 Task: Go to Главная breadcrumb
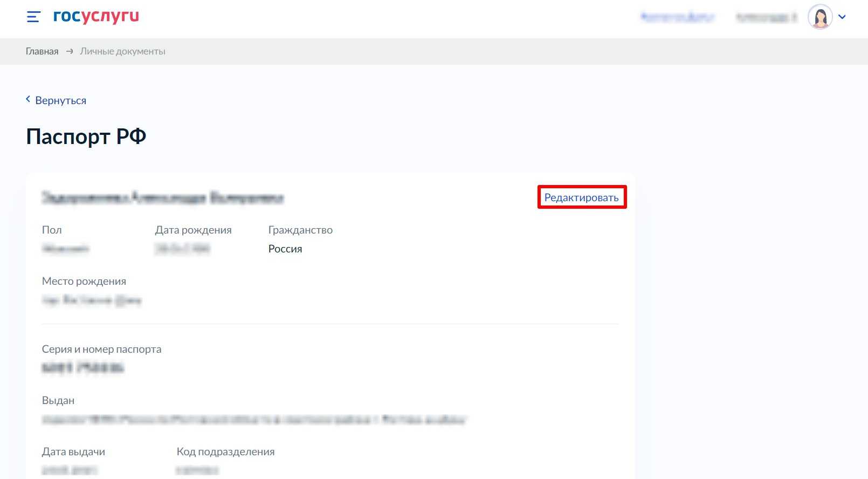[42, 51]
